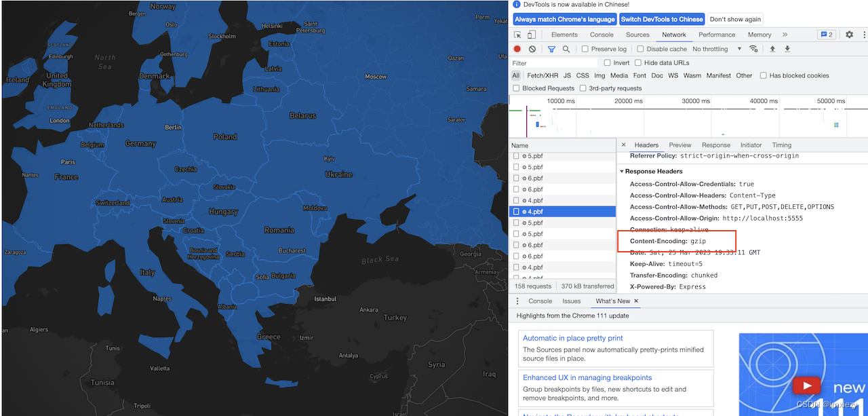Filter requests by Img type
This screenshot has height=416, width=868.
(x=599, y=75)
